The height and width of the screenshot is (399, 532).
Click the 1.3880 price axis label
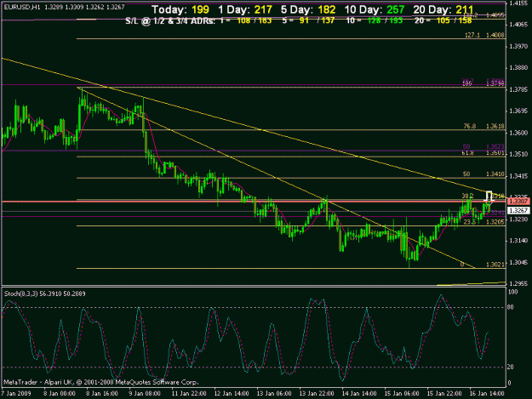click(x=518, y=68)
